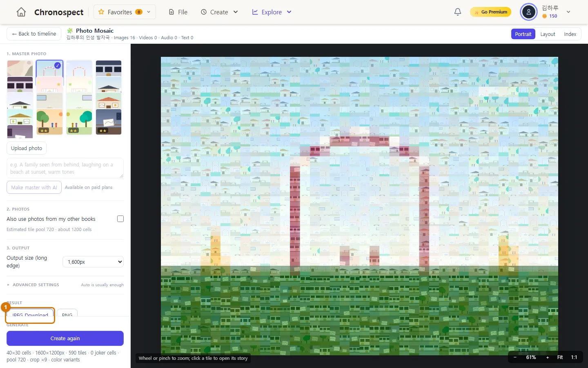Click the Fit zoom button
Viewport: 588px width, 368px height.
point(560,357)
